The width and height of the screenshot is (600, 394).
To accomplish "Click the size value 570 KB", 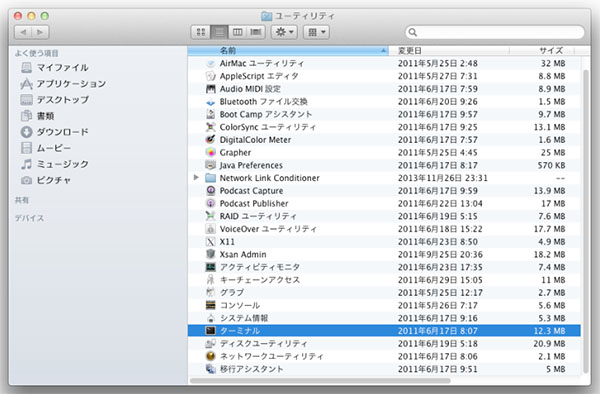I will [x=551, y=165].
